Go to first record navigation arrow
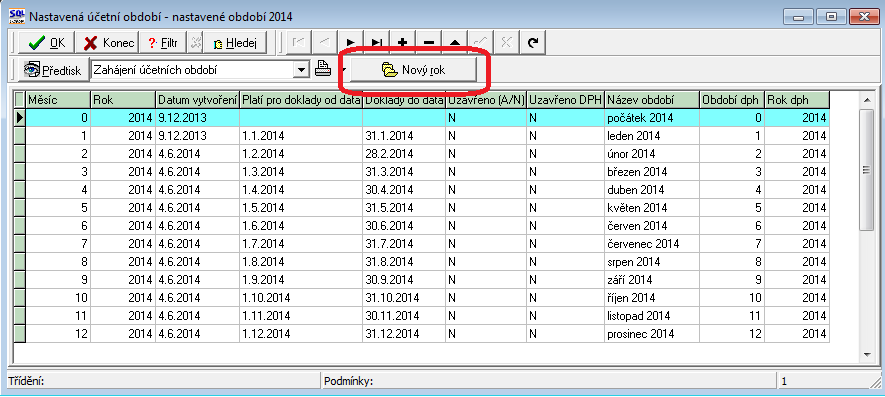This screenshot has height=397, width=885. tap(299, 43)
